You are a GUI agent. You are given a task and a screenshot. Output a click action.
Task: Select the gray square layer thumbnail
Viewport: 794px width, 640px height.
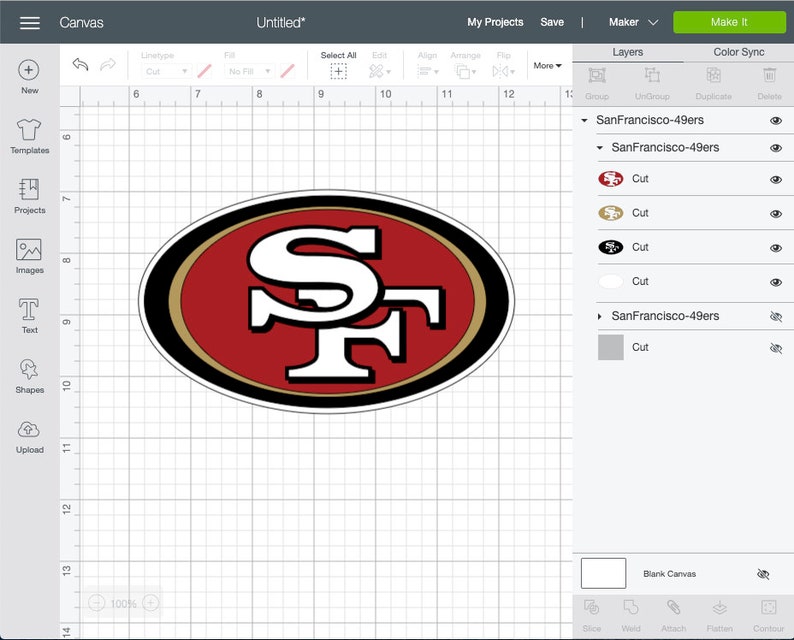[x=611, y=347]
